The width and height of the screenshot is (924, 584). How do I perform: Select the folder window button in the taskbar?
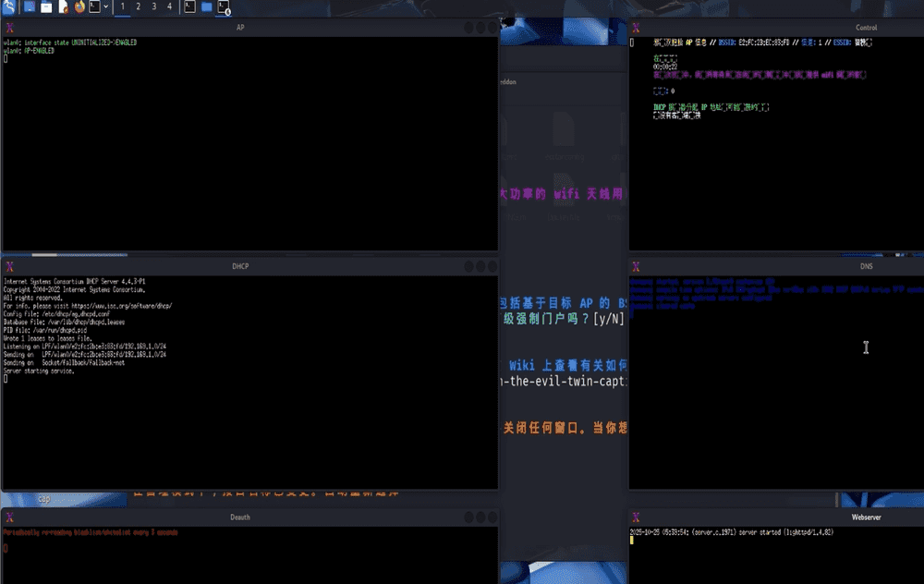206,6
